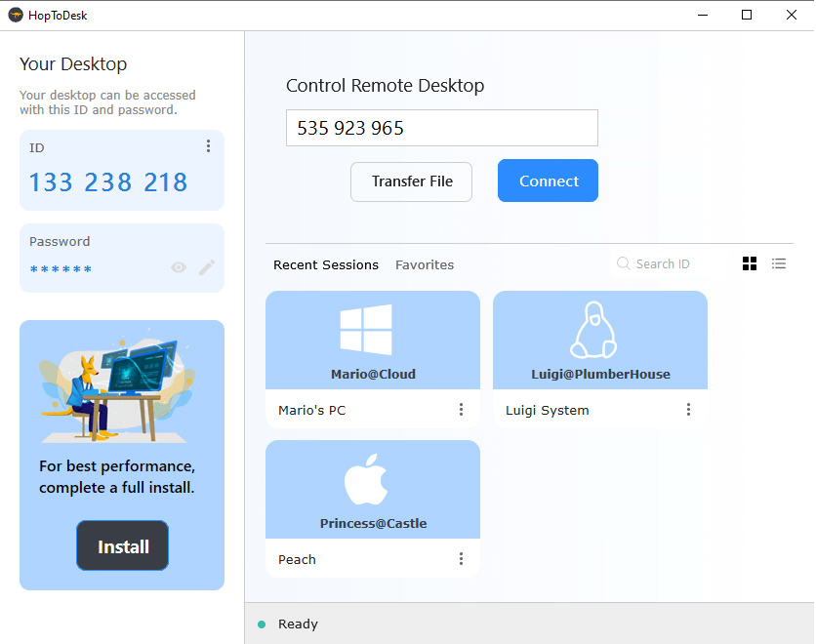Screen dimensions: 816x644
Task: Switch to grid view of sessions
Action: click(x=750, y=263)
